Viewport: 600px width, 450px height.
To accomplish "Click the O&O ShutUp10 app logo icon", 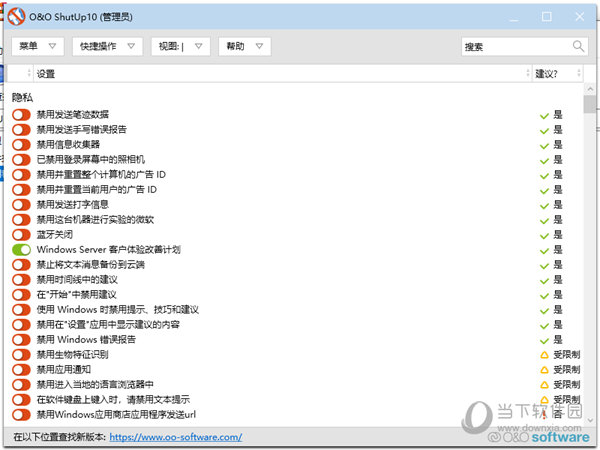I will click(16, 17).
